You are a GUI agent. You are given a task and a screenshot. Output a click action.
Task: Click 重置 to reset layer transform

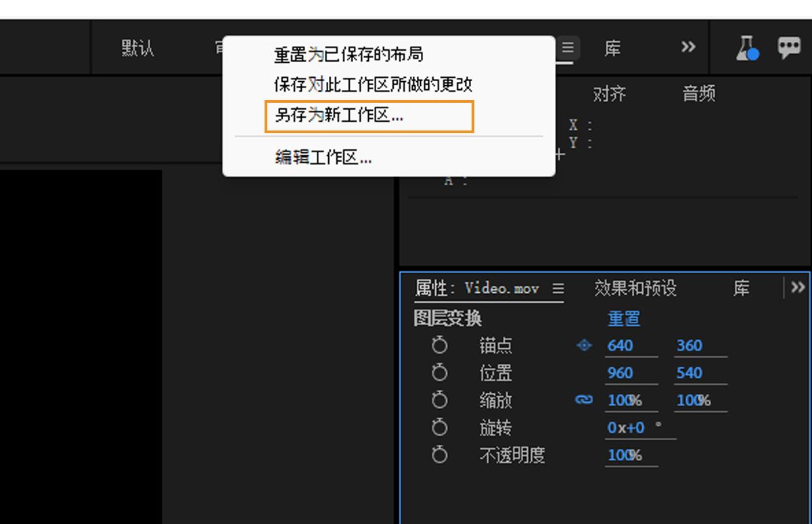tap(623, 318)
